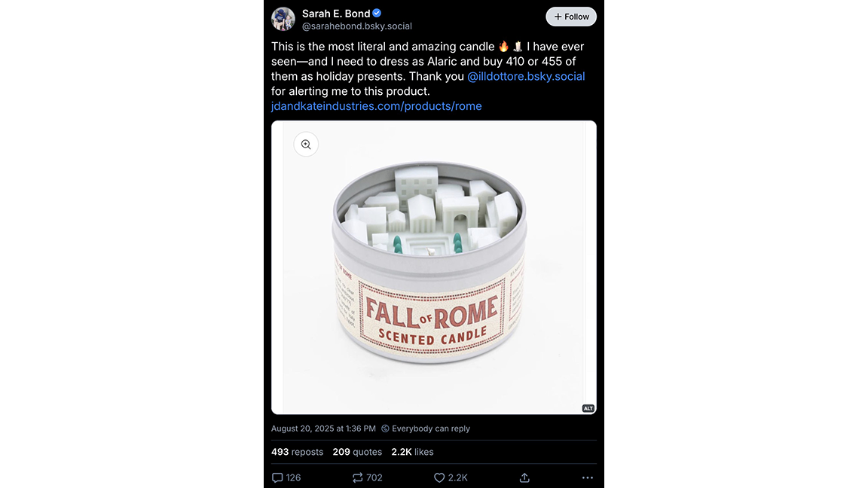This screenshot has height=488, width=868.
Task: Click Sarah E. Bond's profile avatar
Action: tap(283, 19)
